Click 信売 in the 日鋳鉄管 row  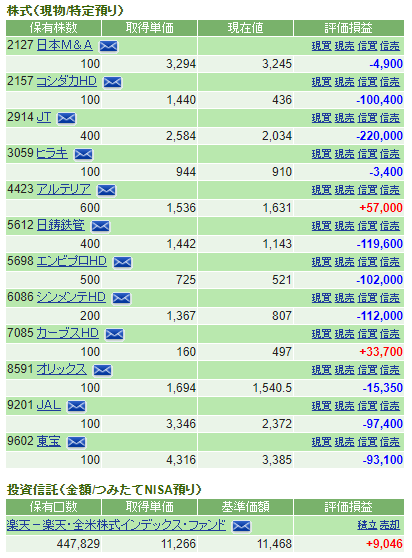390,226
